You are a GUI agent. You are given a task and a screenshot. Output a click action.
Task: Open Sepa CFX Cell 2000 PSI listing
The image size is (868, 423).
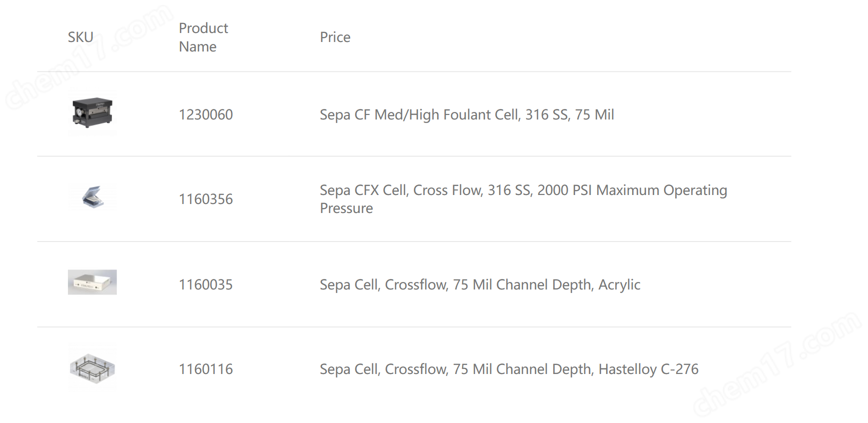523,199
